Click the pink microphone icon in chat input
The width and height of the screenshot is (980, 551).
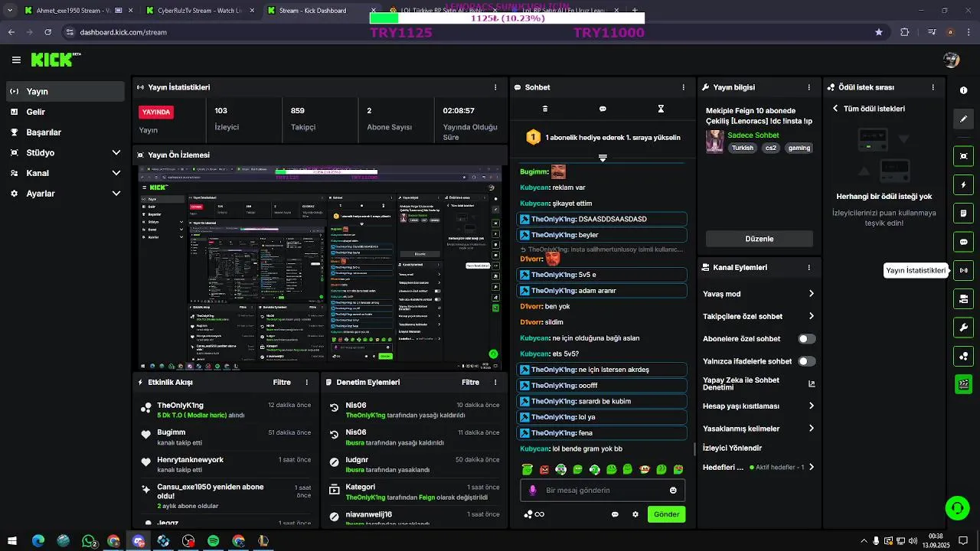pyautogui.click(x=533, y=491)
